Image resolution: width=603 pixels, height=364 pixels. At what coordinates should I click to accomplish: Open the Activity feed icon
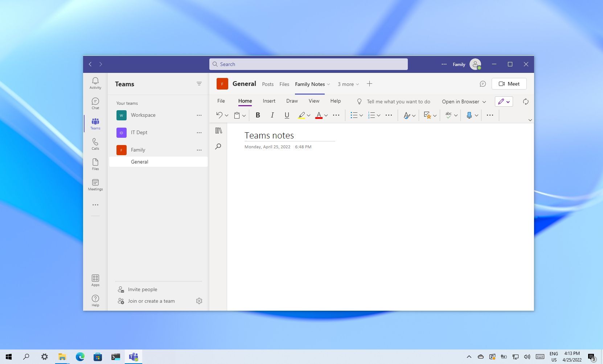[95, 83]
